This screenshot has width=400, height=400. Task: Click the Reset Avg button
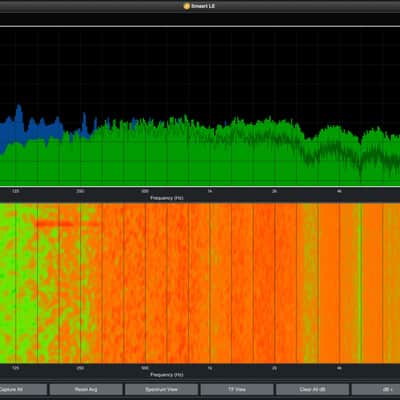[86, 389]
